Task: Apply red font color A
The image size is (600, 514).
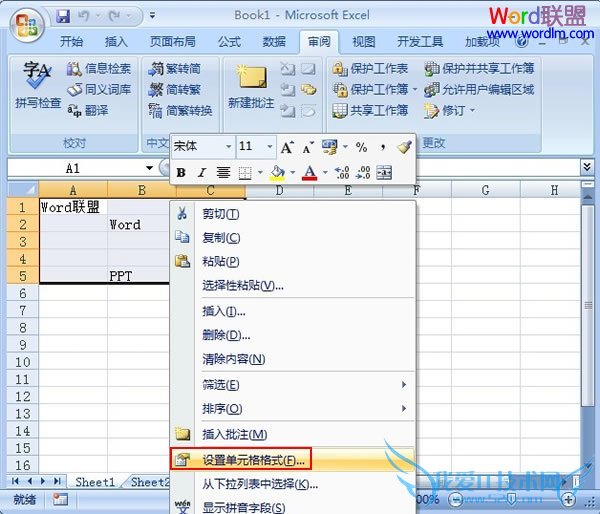Action: 310,173
